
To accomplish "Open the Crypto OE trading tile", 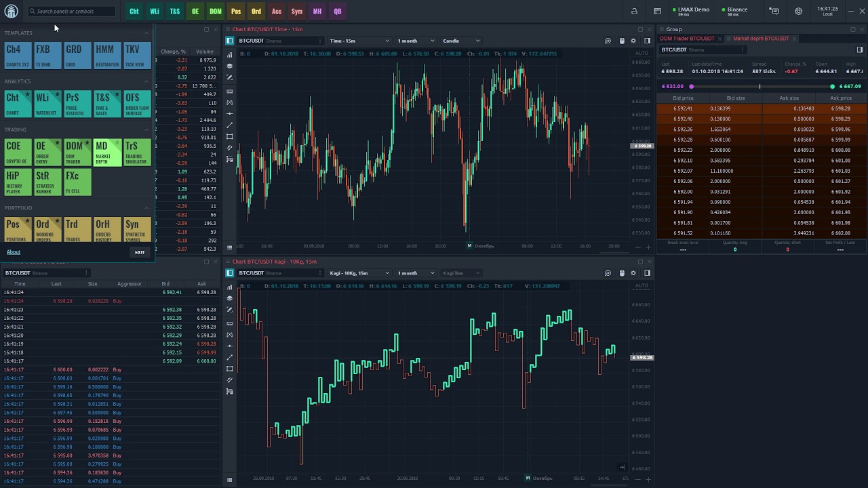I will pyautogui.click(x=18, y=152).
